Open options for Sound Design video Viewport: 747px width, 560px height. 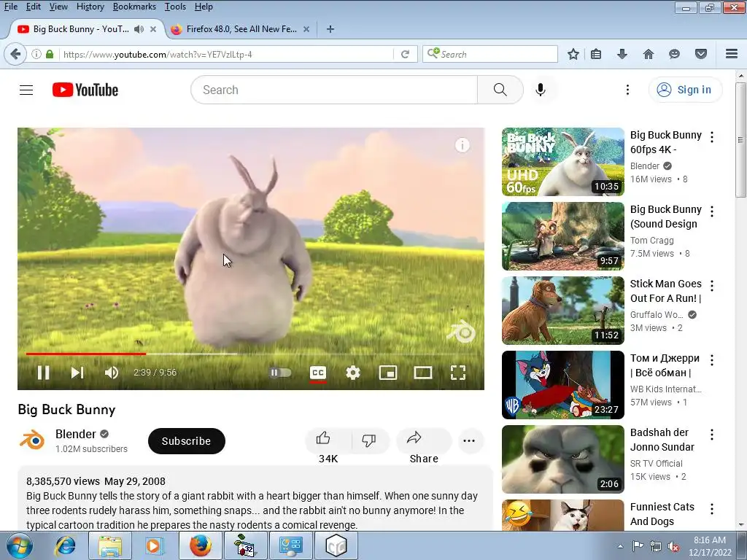(x=712, y=211)
